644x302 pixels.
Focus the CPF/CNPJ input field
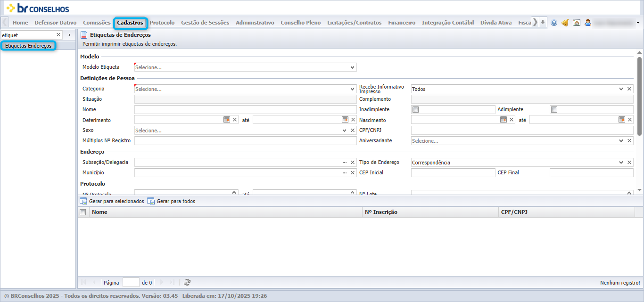[522, 130]
